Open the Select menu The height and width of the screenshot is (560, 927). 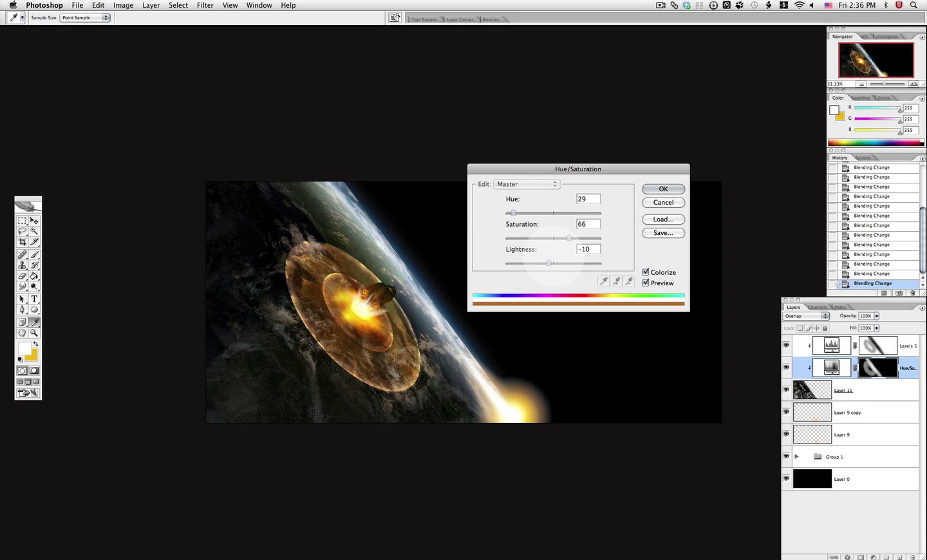[178, 5]
